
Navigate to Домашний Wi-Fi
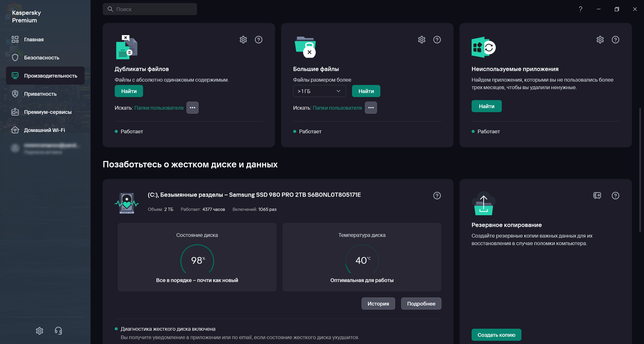(44, 130)
